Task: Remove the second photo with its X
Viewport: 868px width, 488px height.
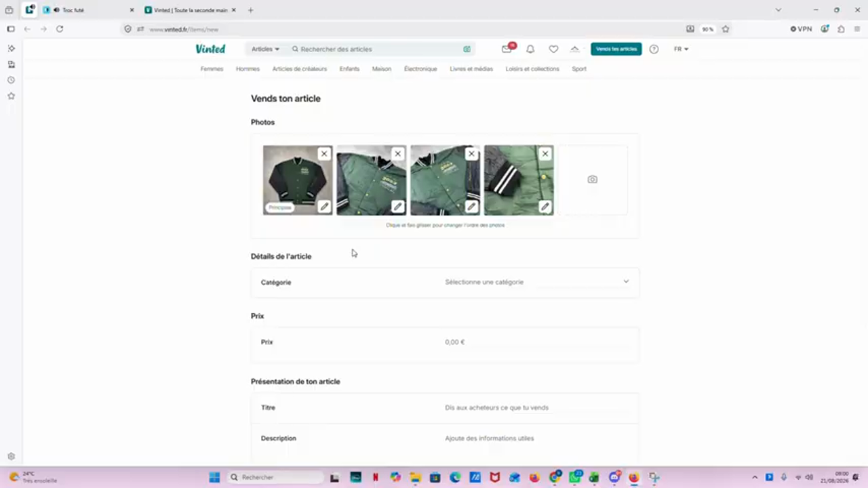Action: coord(398,154)
